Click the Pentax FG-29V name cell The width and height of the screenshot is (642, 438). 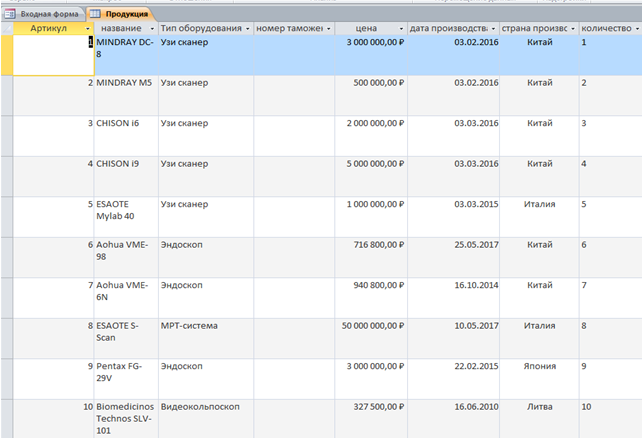click(126, 379)
